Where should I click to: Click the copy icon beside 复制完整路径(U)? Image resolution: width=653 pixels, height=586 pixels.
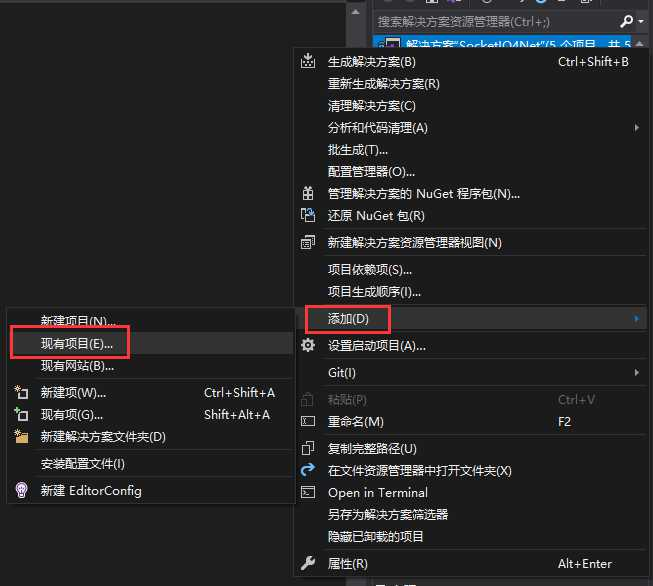308,448
